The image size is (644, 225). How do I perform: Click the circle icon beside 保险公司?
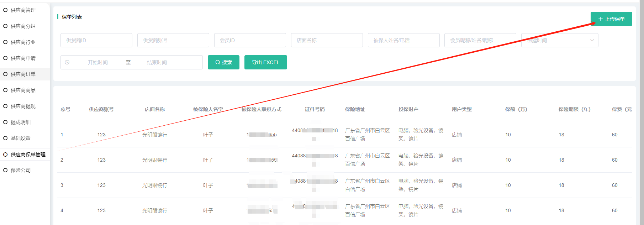tap(5, 170)
